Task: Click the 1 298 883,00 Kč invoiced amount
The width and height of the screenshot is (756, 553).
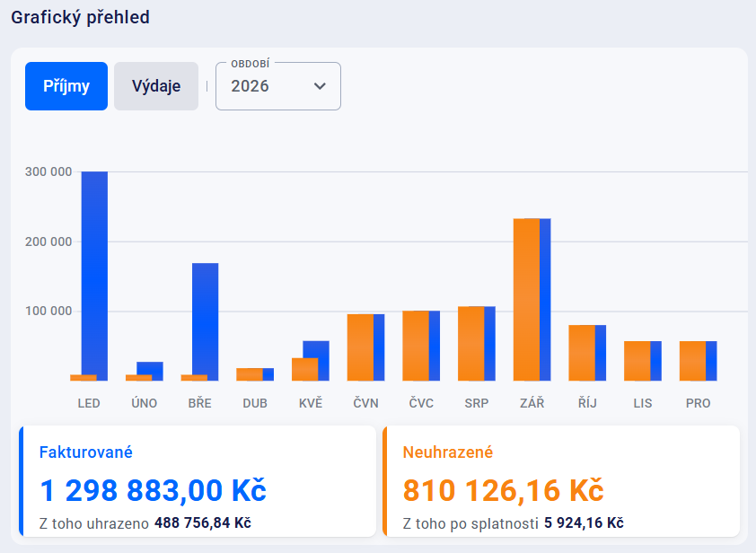Action: (x=154, y=490)
